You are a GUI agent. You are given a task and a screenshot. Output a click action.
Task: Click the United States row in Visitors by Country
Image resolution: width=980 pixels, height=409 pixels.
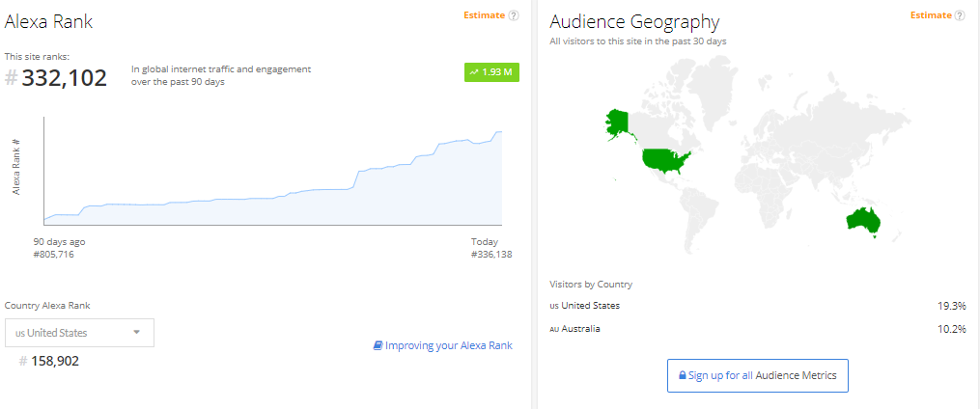(758, 306)
